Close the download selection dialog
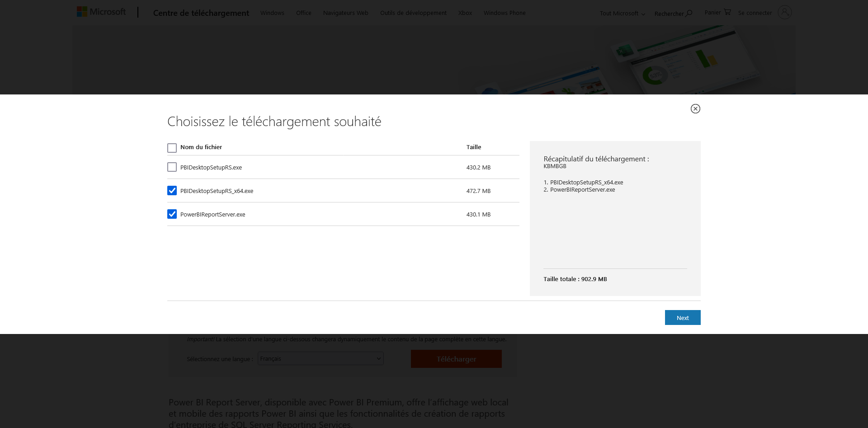The image size is (868, 428). click(695, 108)
